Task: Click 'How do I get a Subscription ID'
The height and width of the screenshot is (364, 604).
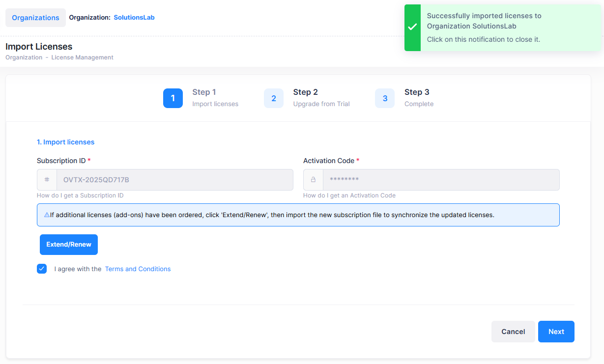Action: point(80,196)
